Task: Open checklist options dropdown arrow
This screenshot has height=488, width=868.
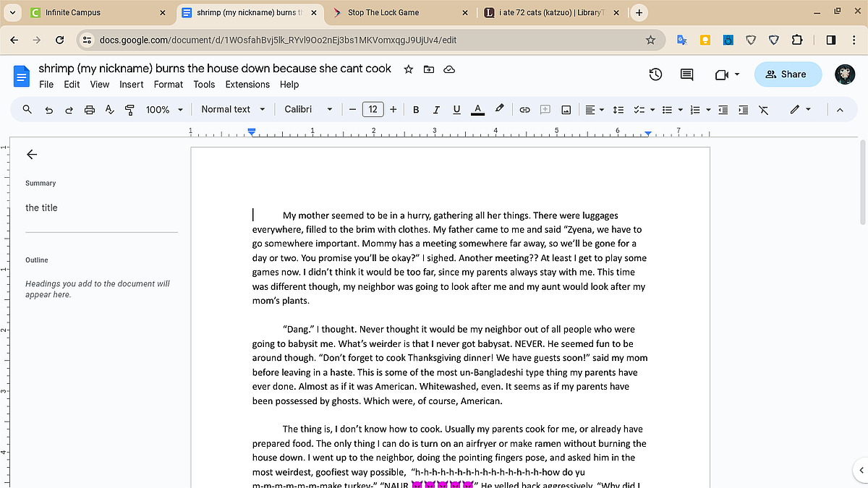Action: point(652,109)
